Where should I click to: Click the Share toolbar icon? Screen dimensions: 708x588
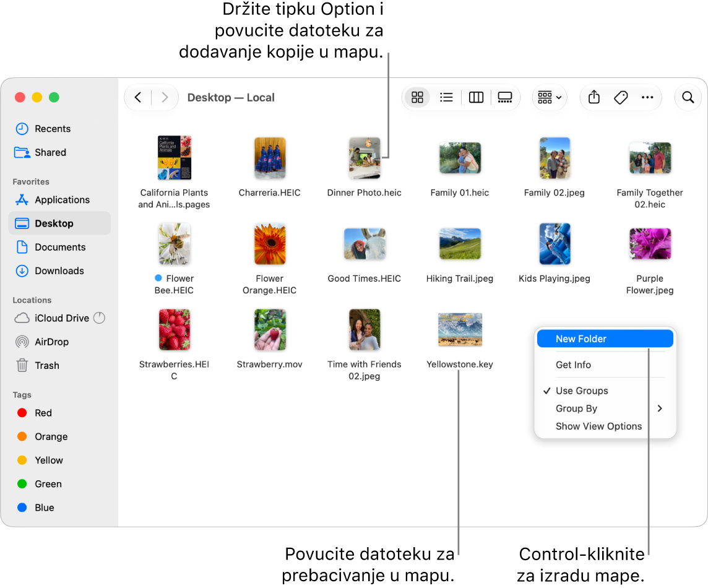pyautogui.click(x=594, y=97)
